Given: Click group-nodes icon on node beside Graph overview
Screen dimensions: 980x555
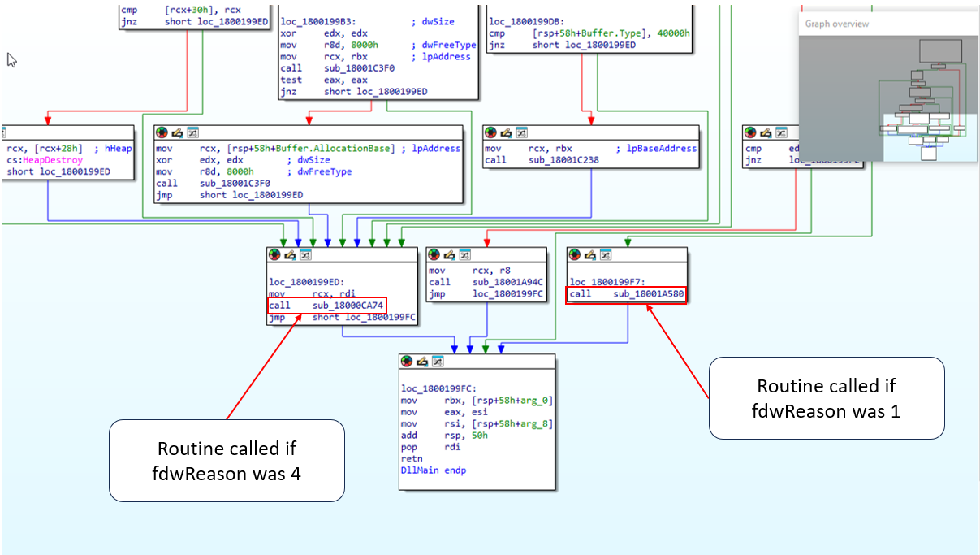Looking at the screenshot, I should click(782, 132).
